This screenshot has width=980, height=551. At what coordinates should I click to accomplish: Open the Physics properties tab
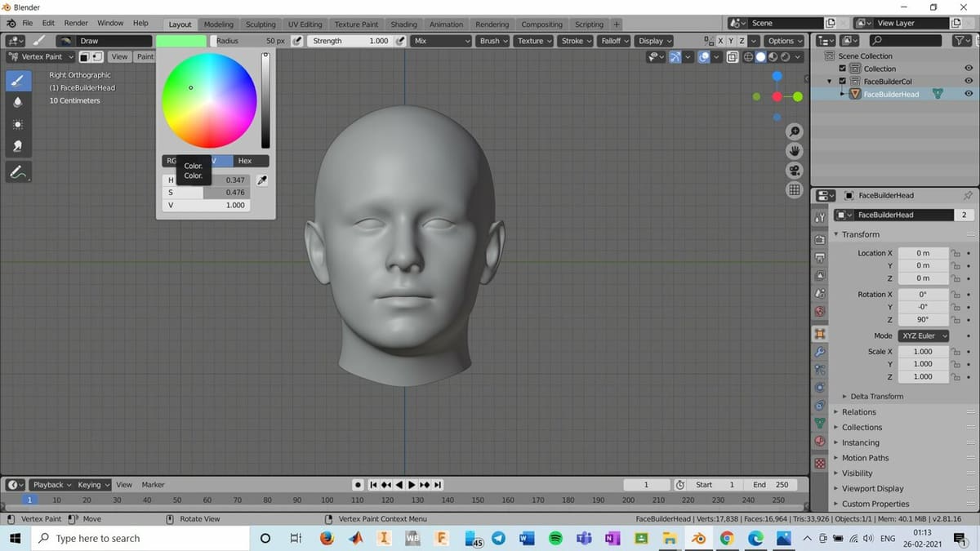coord(820,387)
